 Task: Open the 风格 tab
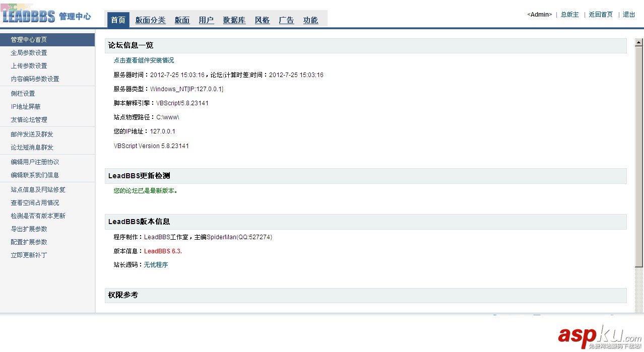tap(262, 20)
